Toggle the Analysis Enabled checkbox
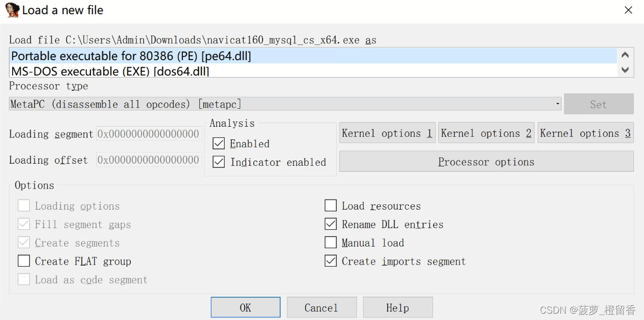Screen dimensions: 644x320 (x=219, y=144)
